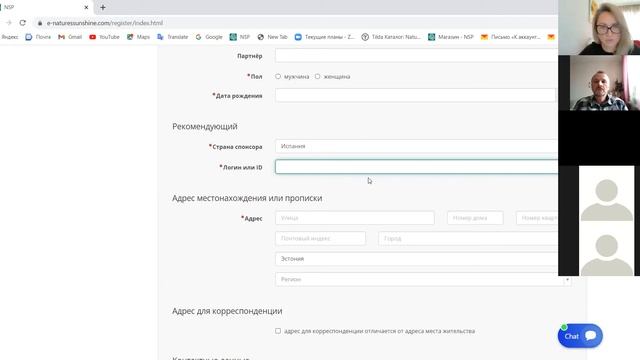Open the YouTube bookmark
640x360 pixels.
pos(104,37)
